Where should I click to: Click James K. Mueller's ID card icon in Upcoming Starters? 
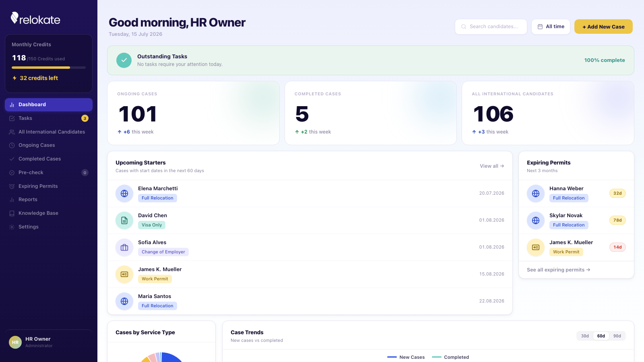(x=124, y=274)
